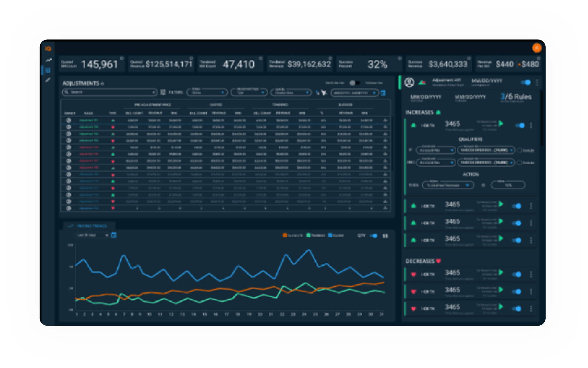Open the date range dropdown in filters

(355, 93)
